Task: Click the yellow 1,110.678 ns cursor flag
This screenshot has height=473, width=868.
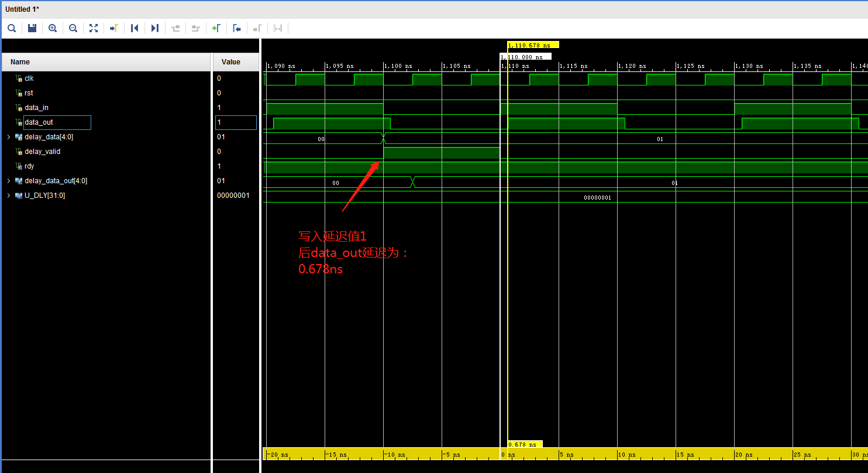Action: point(533,44)
